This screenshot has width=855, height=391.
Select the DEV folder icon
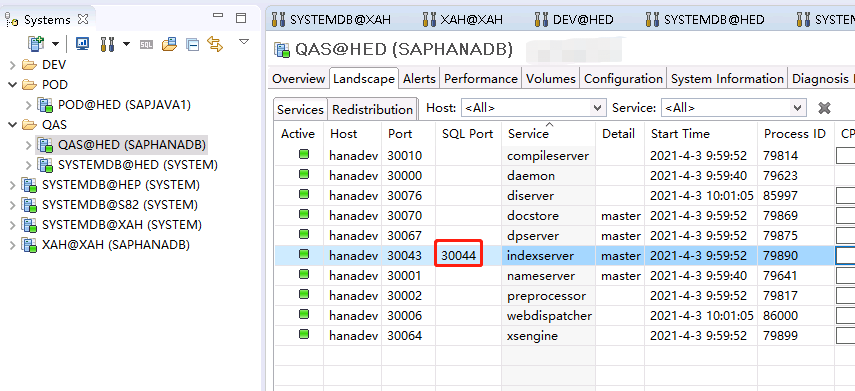[x=29, y=65]
